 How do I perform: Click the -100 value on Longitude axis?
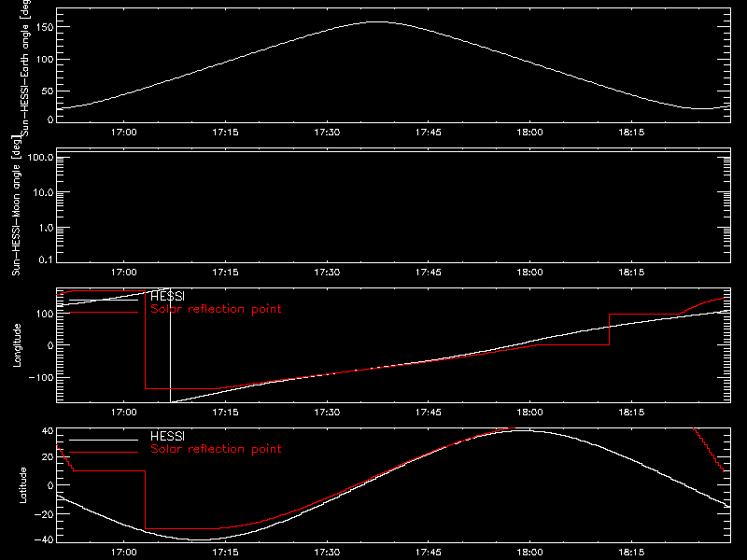41,377
